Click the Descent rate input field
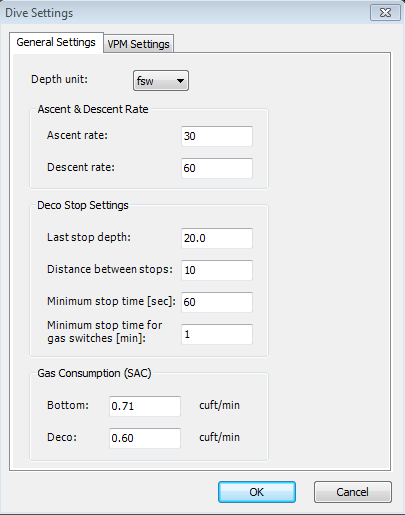The image size is (405, 515). 217,168
